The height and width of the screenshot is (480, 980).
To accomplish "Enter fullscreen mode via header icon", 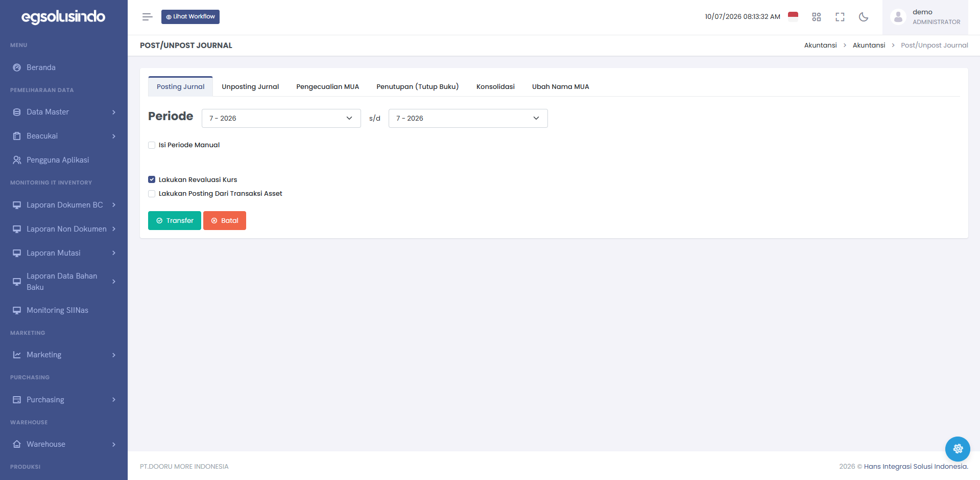I will 840,17.
